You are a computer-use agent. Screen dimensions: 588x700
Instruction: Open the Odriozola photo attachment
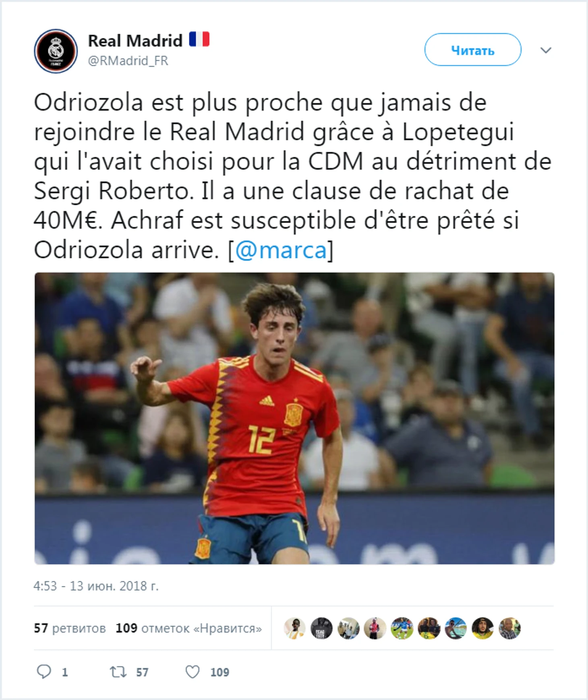(294, 418)
